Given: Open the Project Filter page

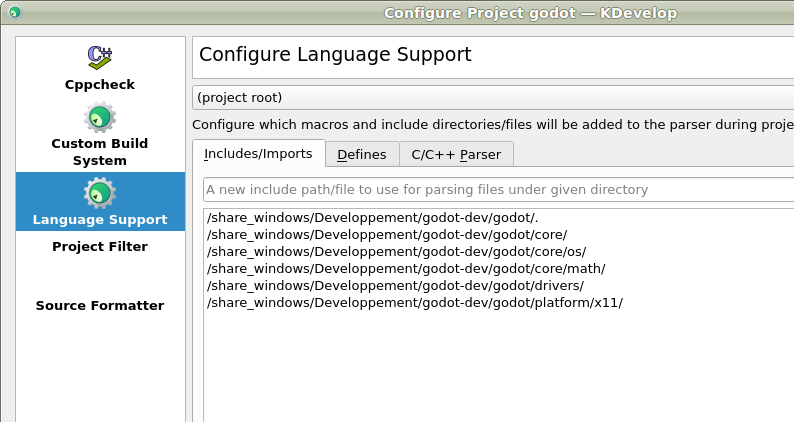Looking at the screenshot, I should 100,247.
